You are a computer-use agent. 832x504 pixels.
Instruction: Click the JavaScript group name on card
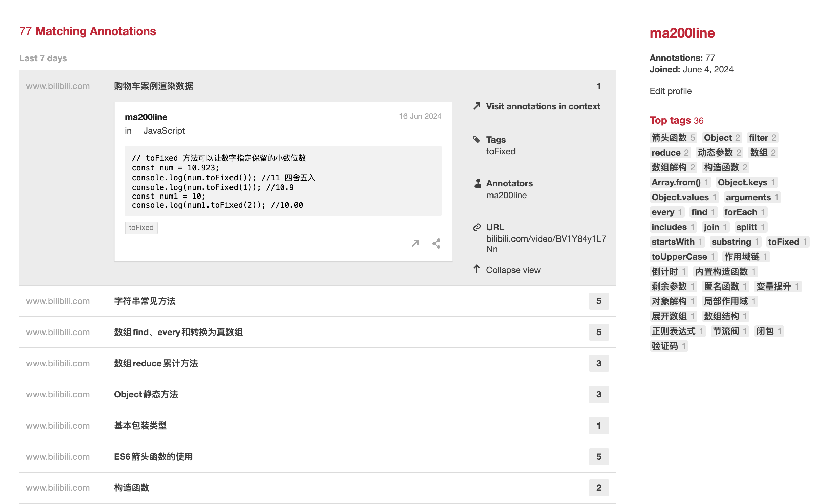[164, 131]
